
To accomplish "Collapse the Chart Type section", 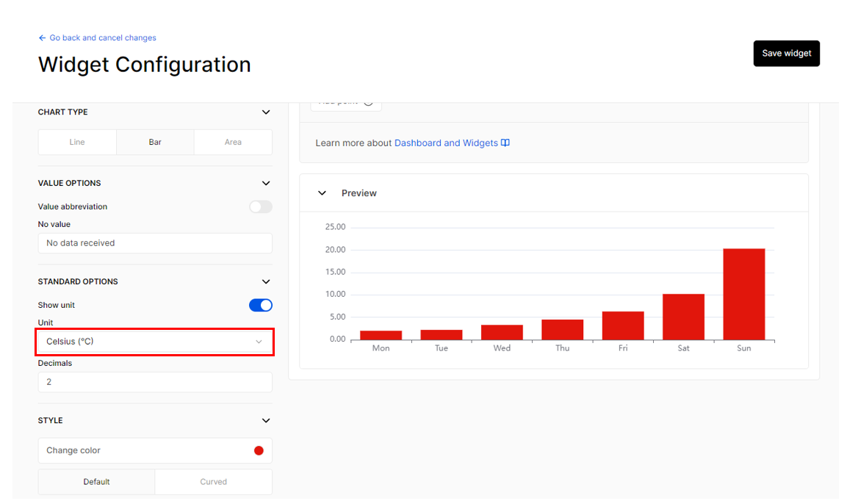I will [266, 112].
